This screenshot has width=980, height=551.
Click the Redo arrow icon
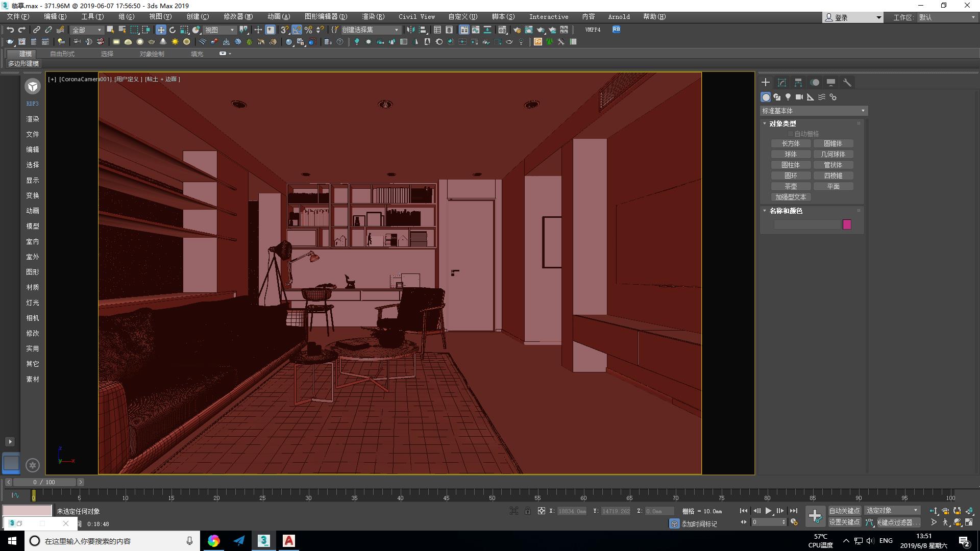tap(22, 30)
